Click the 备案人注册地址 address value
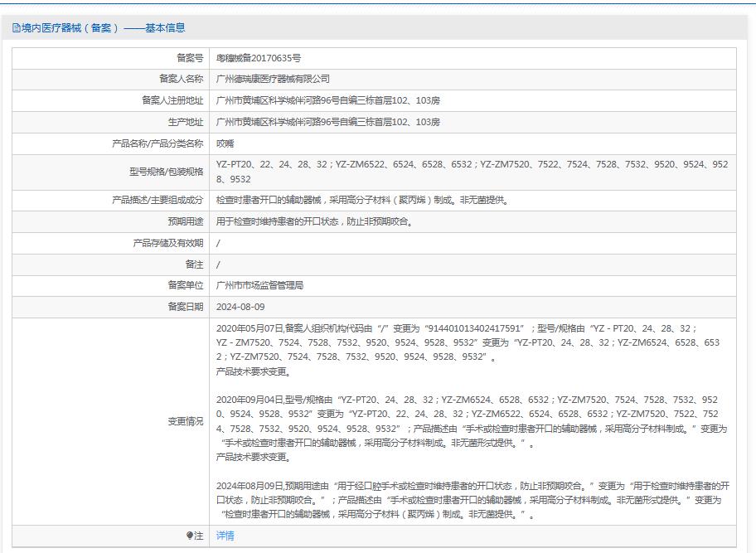 point(327,100)
